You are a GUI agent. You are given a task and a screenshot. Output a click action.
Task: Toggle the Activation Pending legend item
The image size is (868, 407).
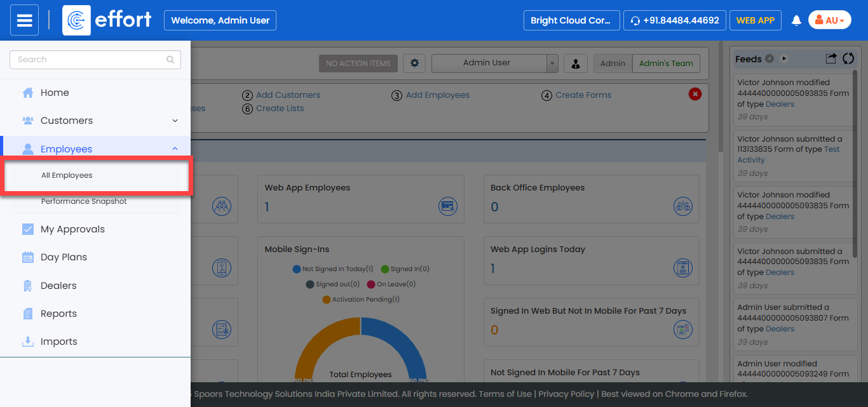[361, 300]
